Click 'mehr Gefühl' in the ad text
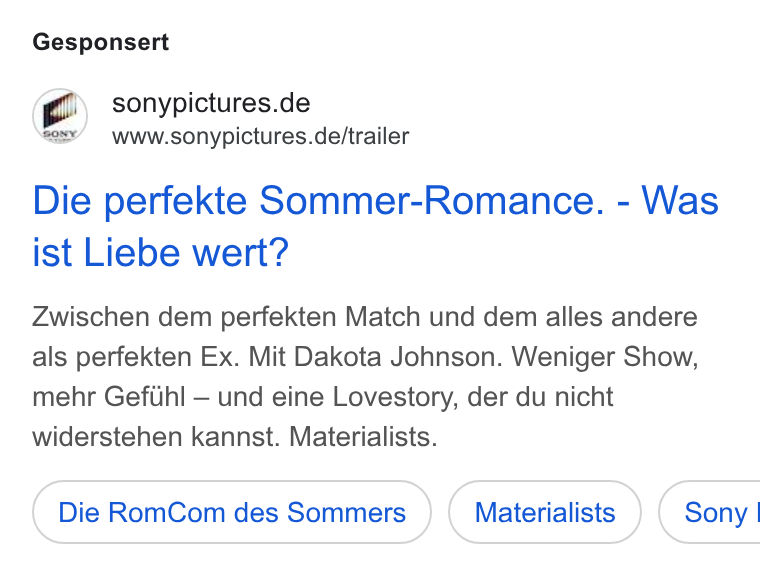Screen dimensions: 760x576 coord(109,397)
